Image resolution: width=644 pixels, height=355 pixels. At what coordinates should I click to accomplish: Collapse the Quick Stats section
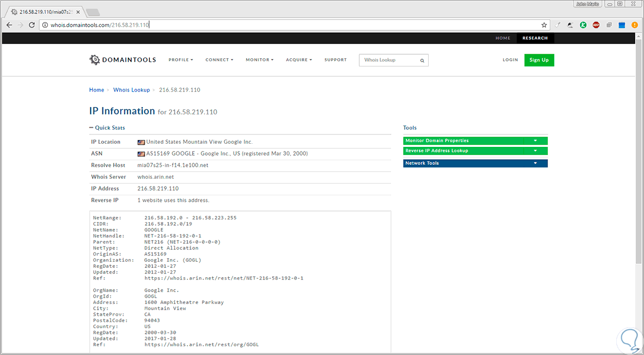pyautogui.click(x=107, y=128)
